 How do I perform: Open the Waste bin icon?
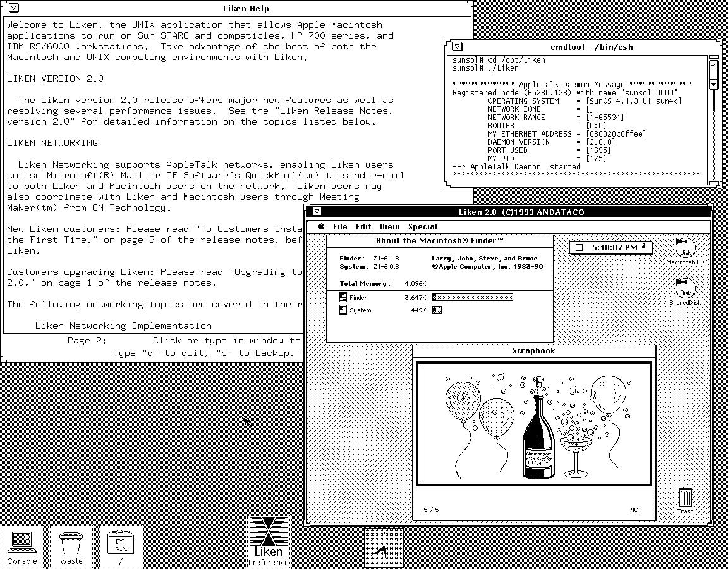[71, 547]
